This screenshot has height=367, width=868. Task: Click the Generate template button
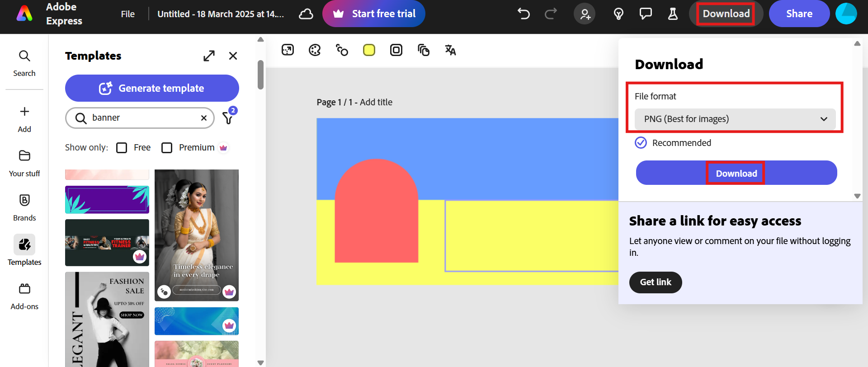pos(152,88)
